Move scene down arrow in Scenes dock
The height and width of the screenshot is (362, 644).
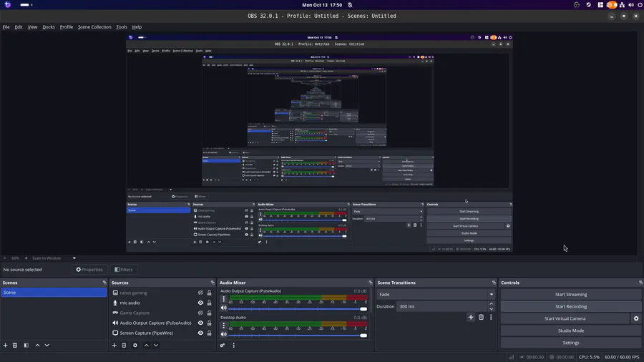point(47,345)
